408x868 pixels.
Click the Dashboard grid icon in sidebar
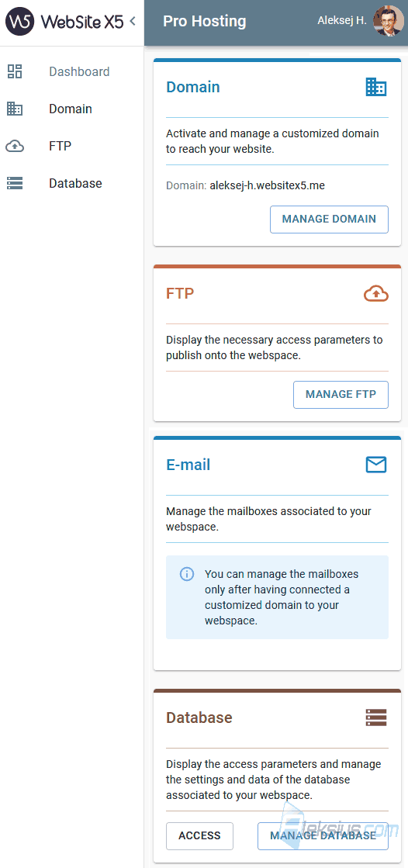pyautogui.click(x=15, y=71)
